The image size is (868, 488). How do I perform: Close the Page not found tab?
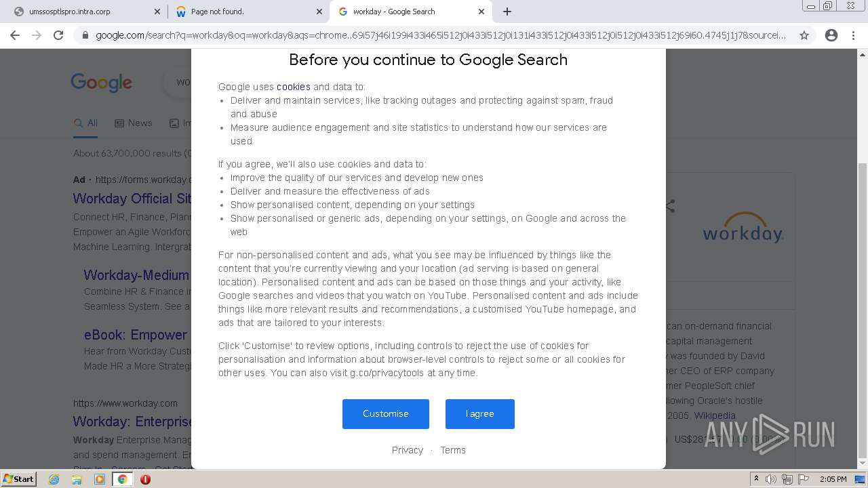319,12
